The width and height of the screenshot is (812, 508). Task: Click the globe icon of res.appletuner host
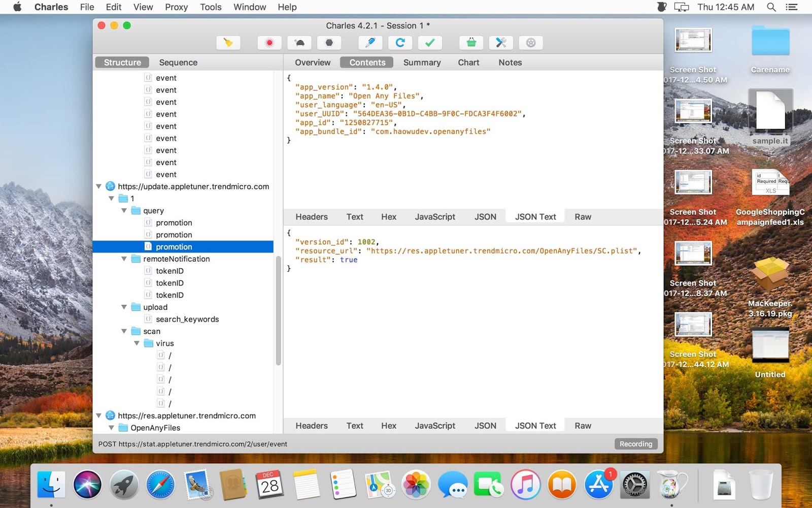(x=110, y=416)
